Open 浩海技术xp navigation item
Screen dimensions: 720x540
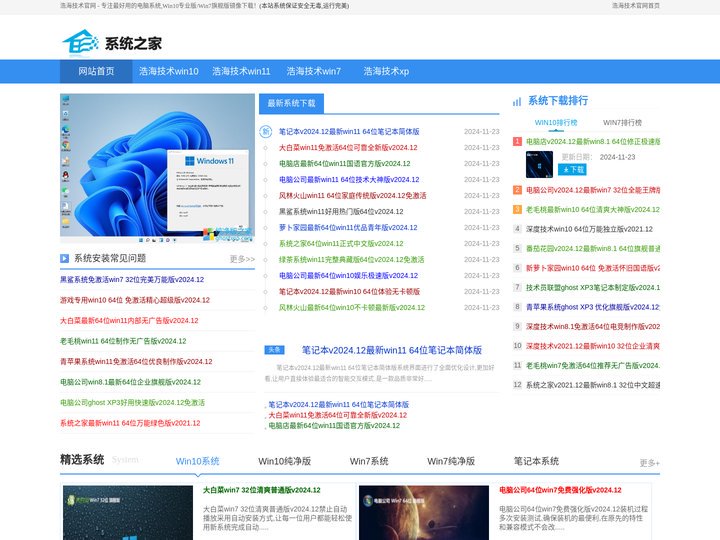386,71
